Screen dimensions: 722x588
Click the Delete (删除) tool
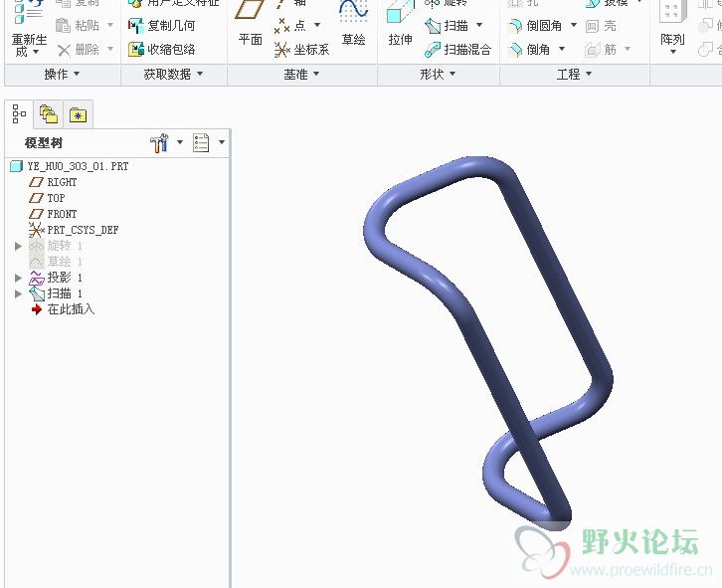pos(78,50)
